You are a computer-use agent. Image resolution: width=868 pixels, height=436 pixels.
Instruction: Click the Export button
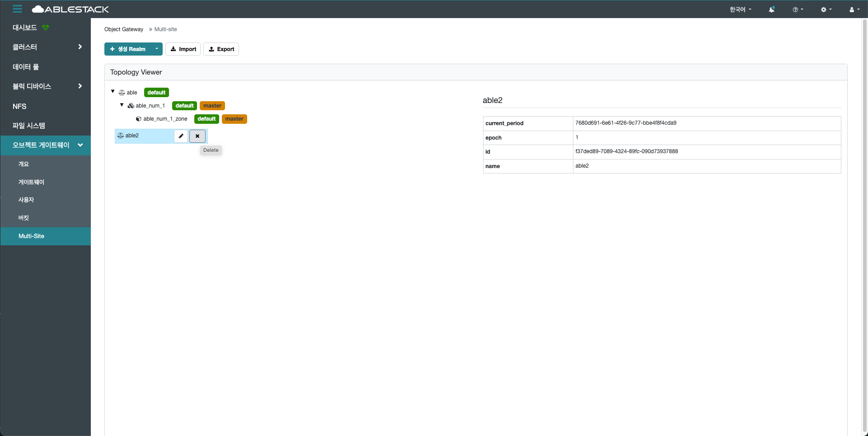point(221,49)
